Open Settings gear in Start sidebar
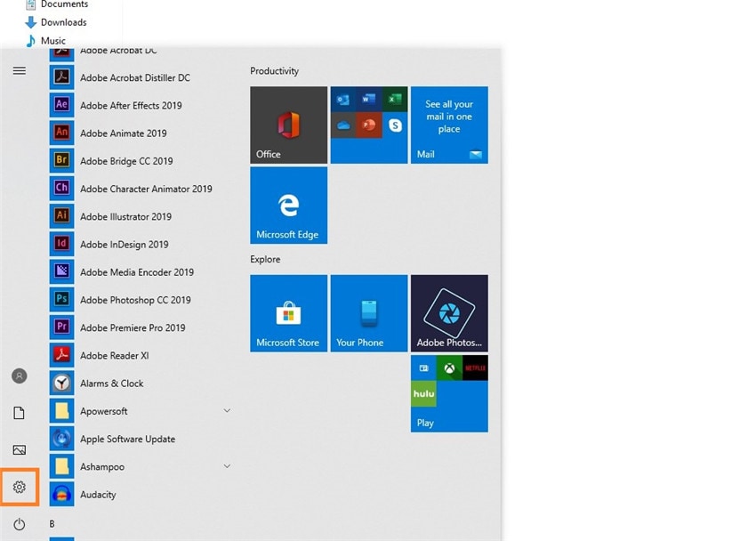The image size is (756, 541). click(x=20, y=487)
